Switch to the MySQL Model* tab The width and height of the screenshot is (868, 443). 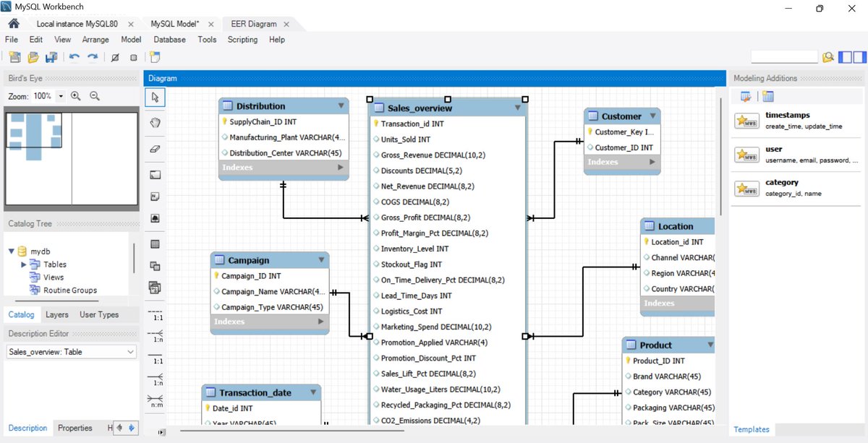[x=175, y=24]
